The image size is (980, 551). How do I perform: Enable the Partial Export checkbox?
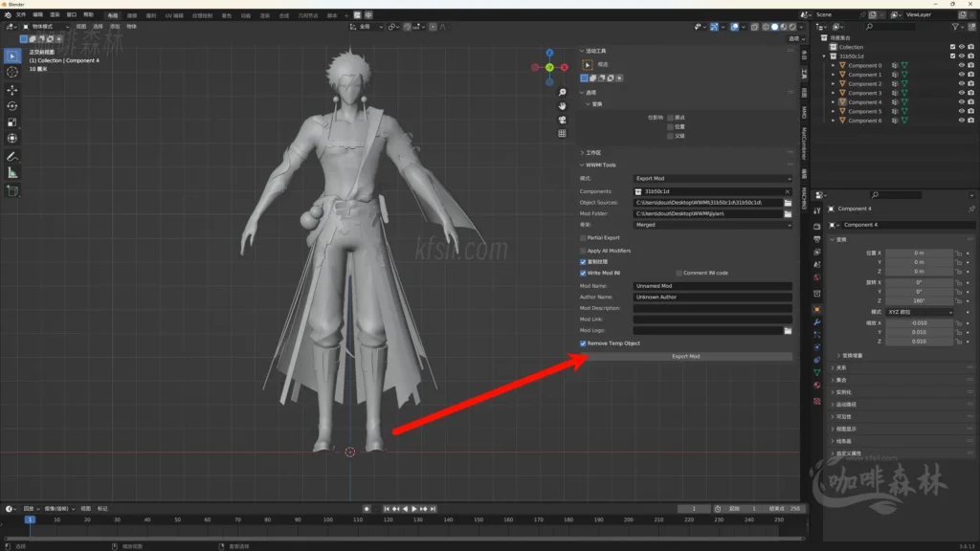click(x=583, y=237)
